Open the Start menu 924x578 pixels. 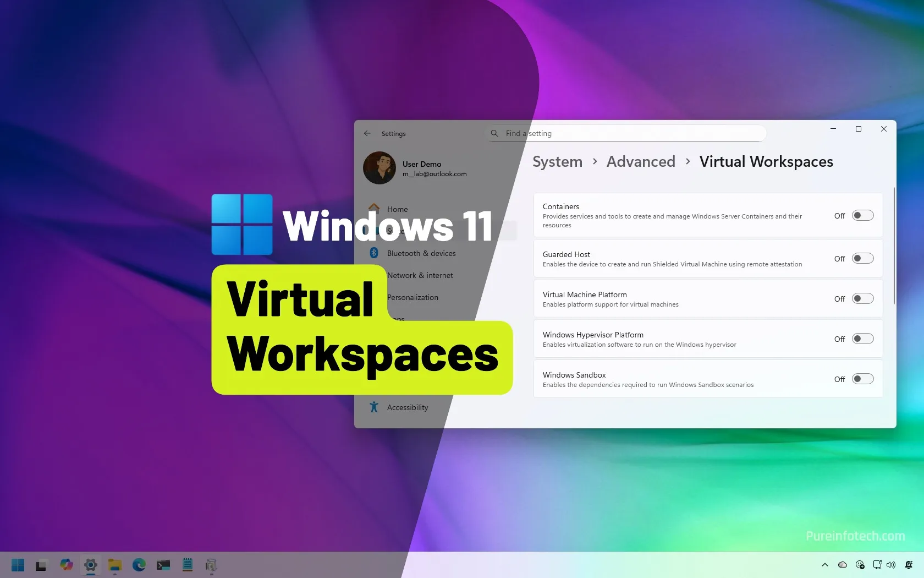pos(18,565)
